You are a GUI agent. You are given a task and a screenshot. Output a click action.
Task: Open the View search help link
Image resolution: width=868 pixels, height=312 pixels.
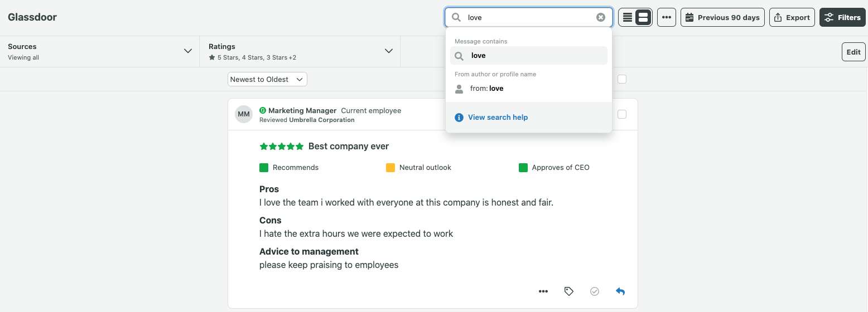(498, 118)
